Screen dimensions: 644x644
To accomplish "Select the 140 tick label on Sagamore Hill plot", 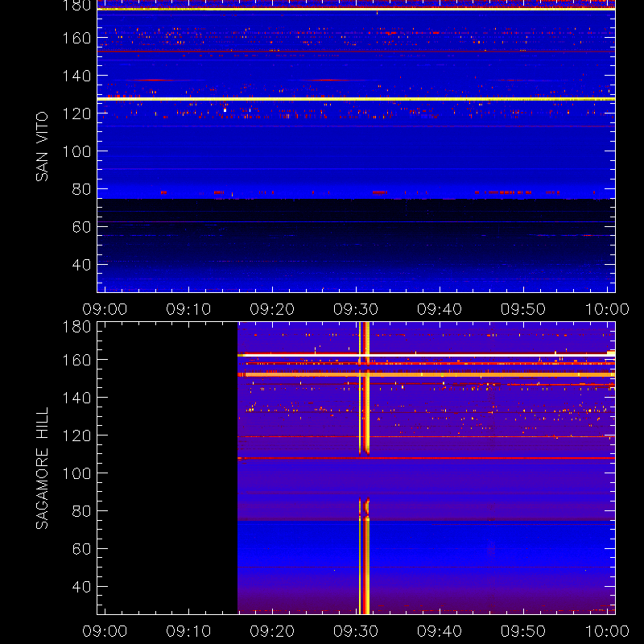I will (x=76, y=398).
